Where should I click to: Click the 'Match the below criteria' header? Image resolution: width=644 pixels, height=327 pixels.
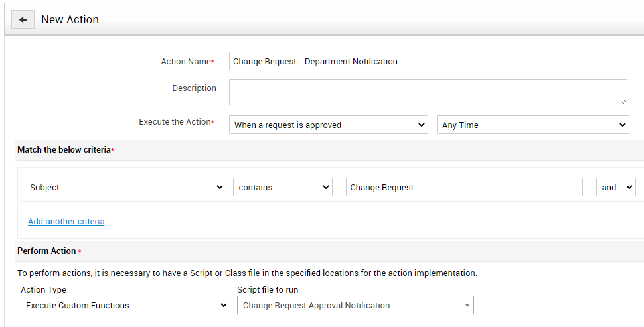click(x=64, y=150)
